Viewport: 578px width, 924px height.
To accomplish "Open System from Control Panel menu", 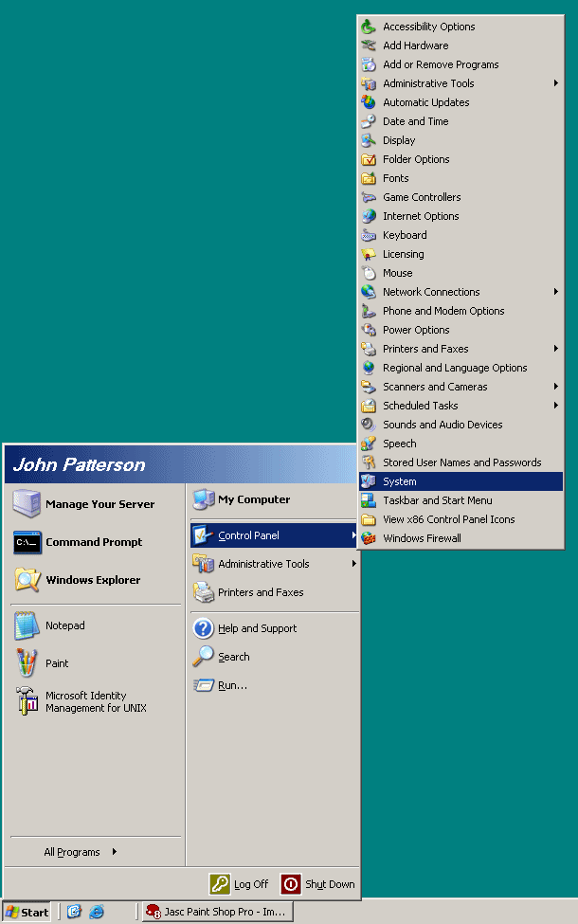I will click(x=400, y=481).
